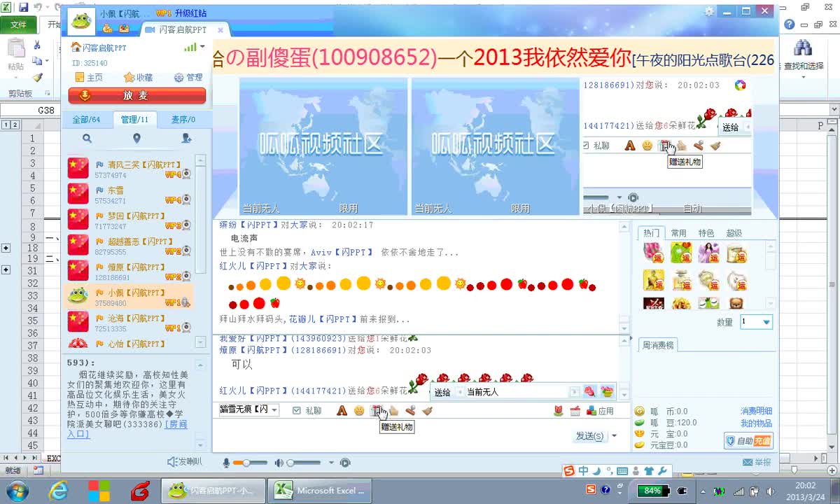The width and height of the screenshot is (840, 504).
Task: Expand the signal strength dropdown arrow
Action: [x=202, y=47]
